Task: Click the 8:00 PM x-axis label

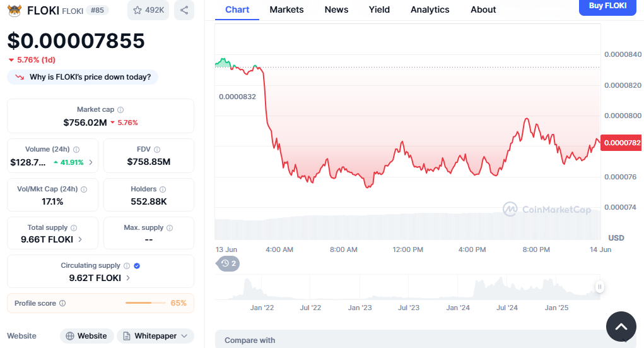Action: pos(536,249)
